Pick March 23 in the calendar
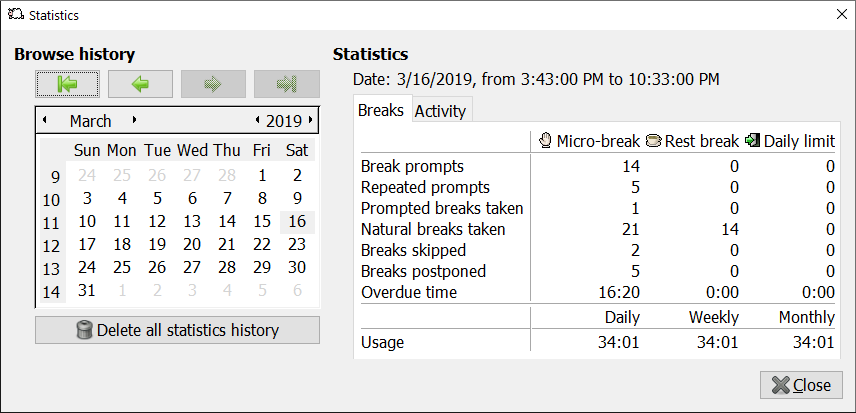Viewport: 856px width, 413px height. point(297,244)
